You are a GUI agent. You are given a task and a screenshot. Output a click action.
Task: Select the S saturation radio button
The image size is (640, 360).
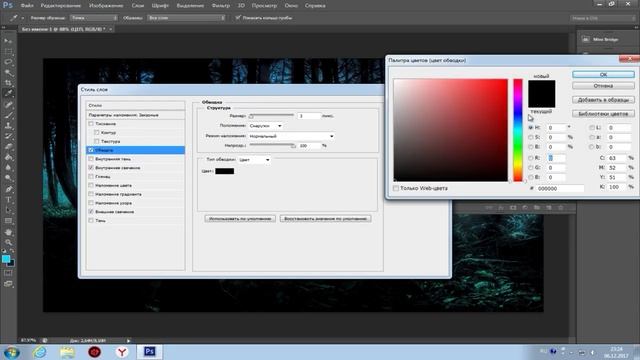531,138
